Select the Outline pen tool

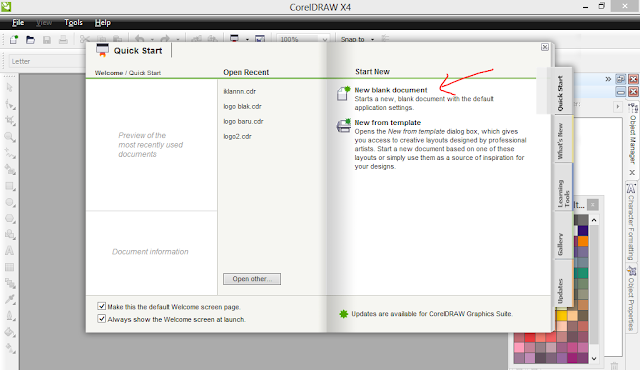click(10, 316)
